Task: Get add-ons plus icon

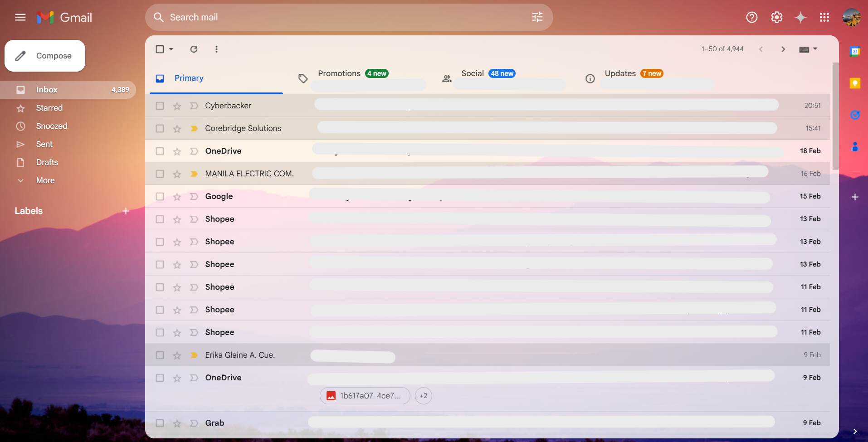Action: coord(855,197)
